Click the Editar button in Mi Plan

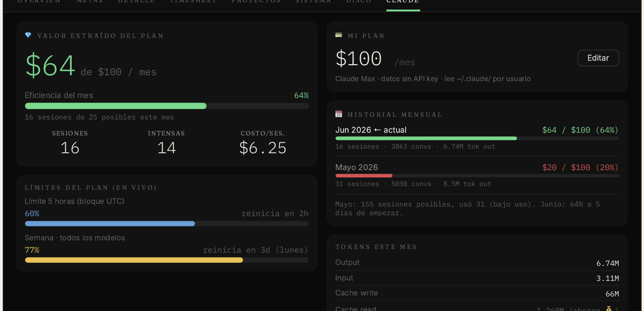pyautogui.click(x=598, y=58)
